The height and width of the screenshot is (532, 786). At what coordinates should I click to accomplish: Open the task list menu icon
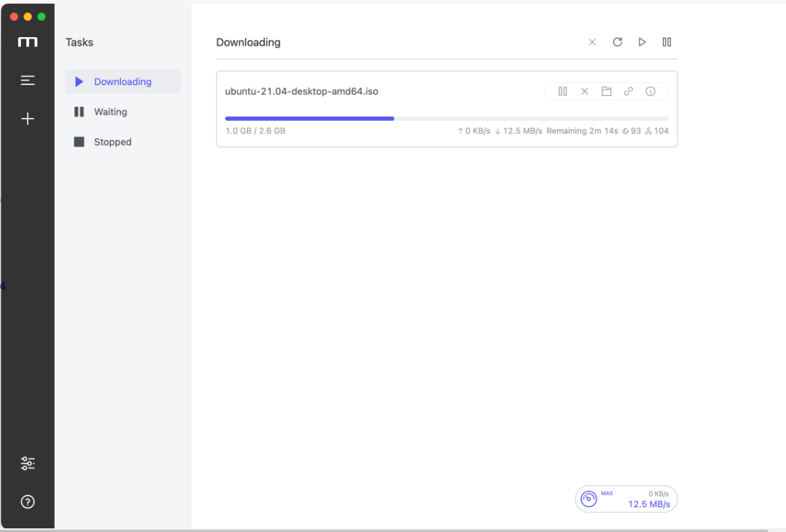coord(28,80)
